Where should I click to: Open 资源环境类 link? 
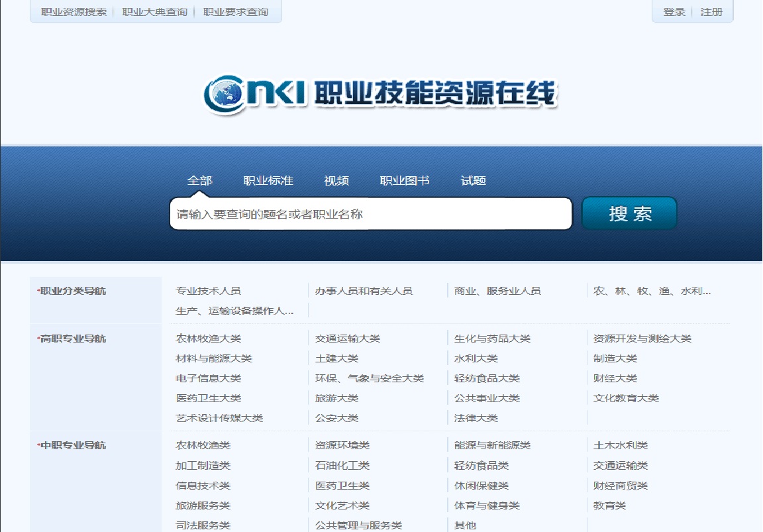pos(342,445)
